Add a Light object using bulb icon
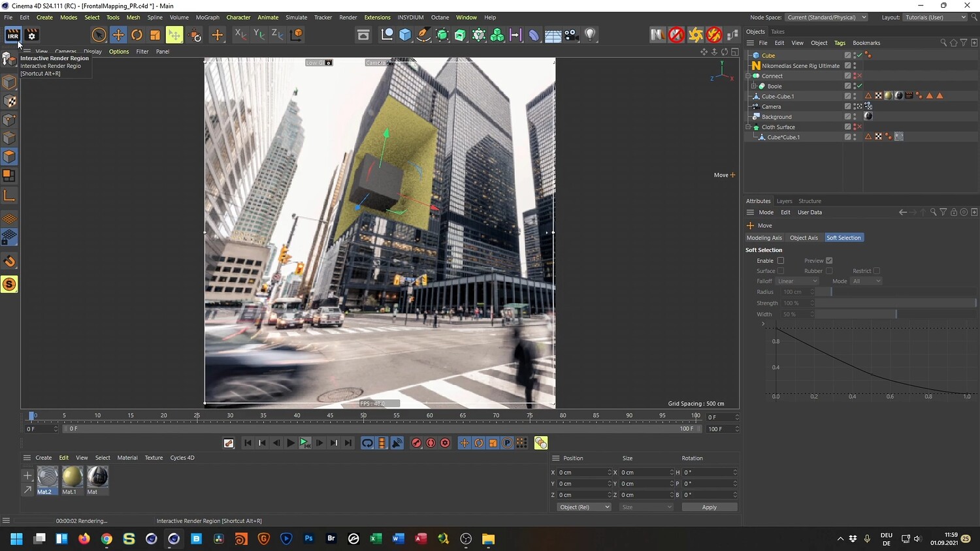980x551 pixels. pos(590,35)
